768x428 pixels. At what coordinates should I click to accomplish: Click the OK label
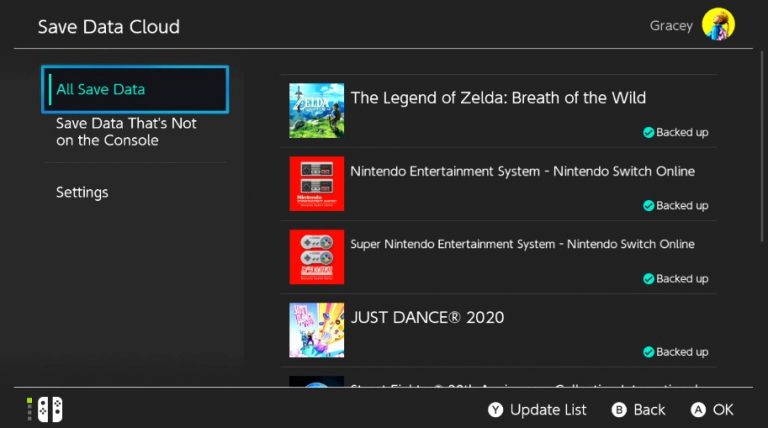point(723,410)
